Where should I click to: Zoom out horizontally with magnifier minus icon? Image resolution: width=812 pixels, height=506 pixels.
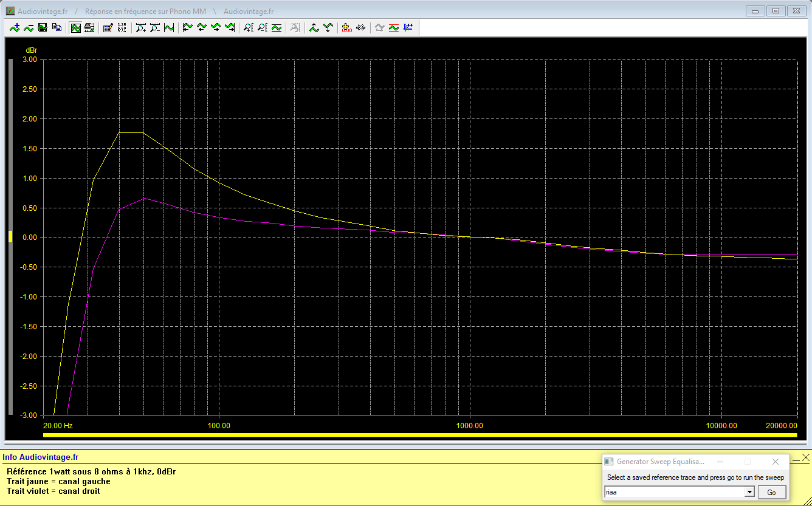coord(155,27)
